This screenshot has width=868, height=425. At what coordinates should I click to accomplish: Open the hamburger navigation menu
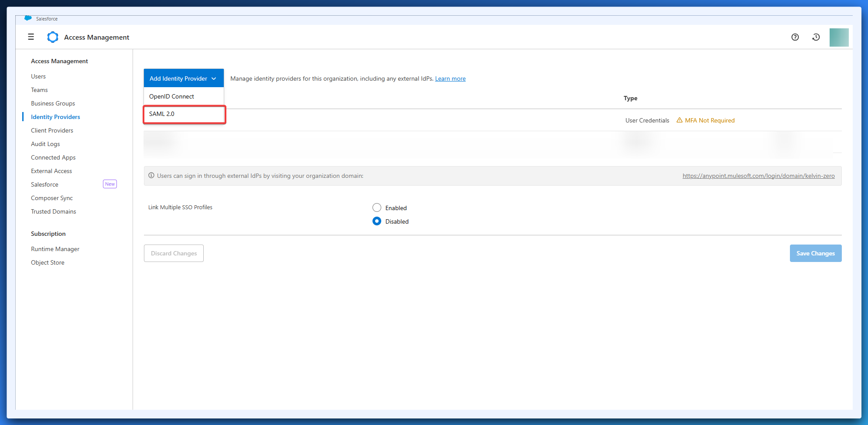tap(31, 37)
